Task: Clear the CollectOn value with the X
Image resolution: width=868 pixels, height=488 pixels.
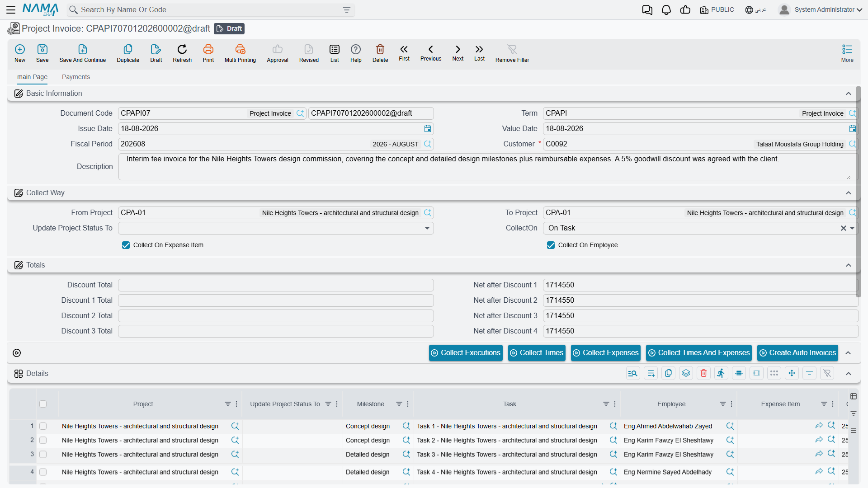Action: (843, 228)
